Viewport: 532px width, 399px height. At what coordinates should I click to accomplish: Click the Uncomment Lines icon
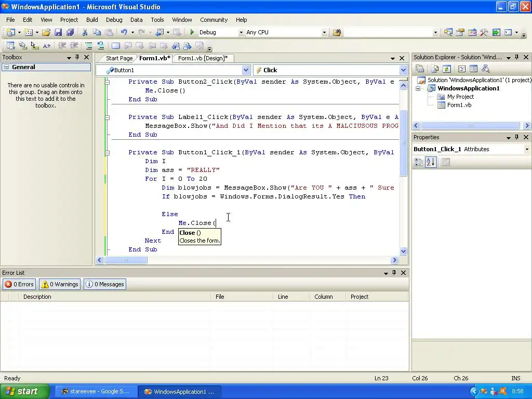click(101, 46)
